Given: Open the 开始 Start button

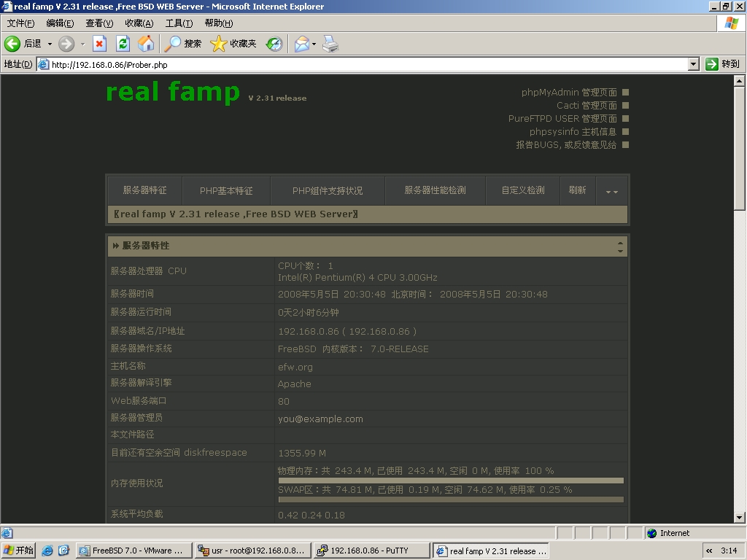Looking at the screenshot, I should (x=18, y=551).
